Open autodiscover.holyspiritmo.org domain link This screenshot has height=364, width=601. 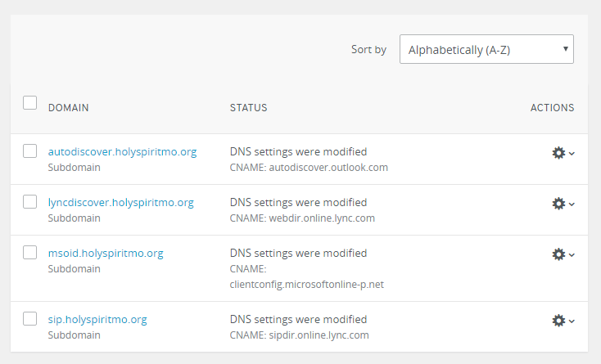122,151
